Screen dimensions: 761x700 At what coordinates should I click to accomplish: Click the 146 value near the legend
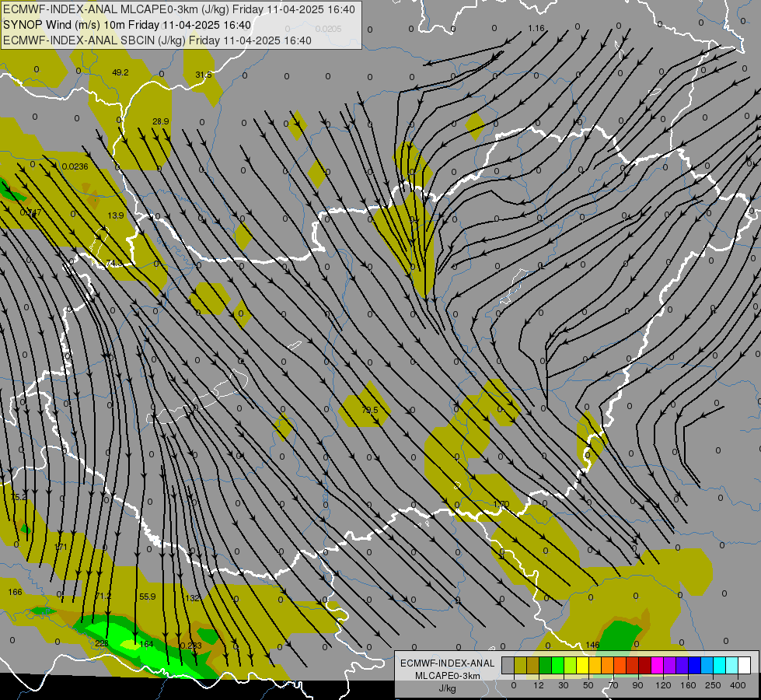592,645
